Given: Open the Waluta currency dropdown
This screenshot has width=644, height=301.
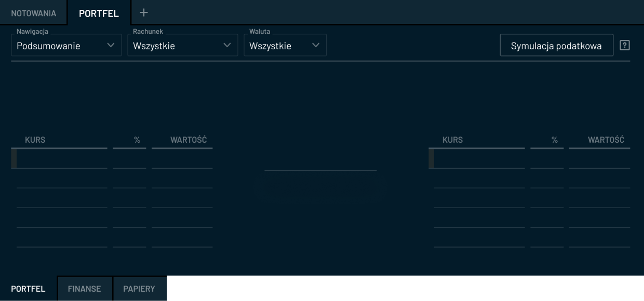Looking at the screenshot, I should click(x=285, y=46).
